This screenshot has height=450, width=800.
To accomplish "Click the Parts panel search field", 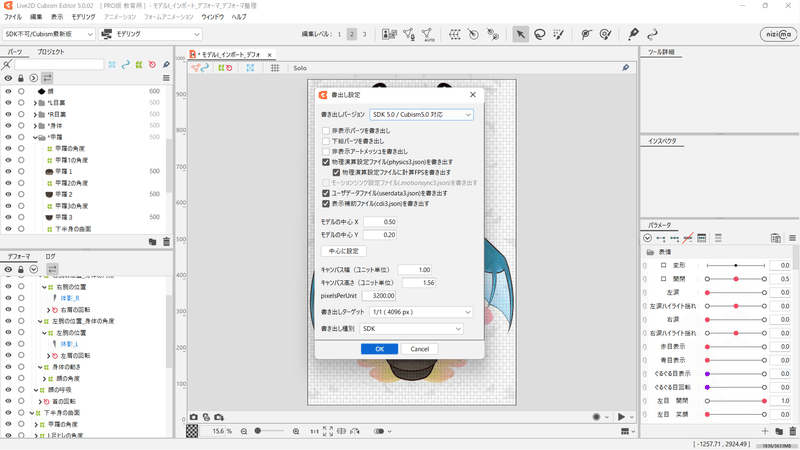I will click(59, 64).
